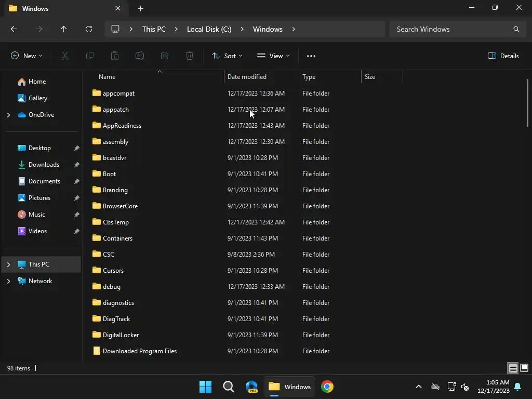Open the Sort dropdown
532x399 pixels.
coord(227,56)
